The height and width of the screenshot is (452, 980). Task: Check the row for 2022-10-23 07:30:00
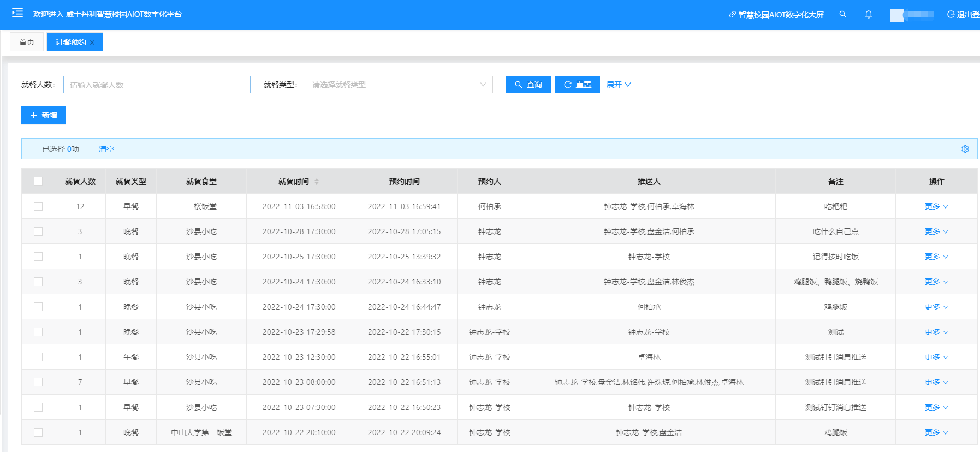pos(38,407)
